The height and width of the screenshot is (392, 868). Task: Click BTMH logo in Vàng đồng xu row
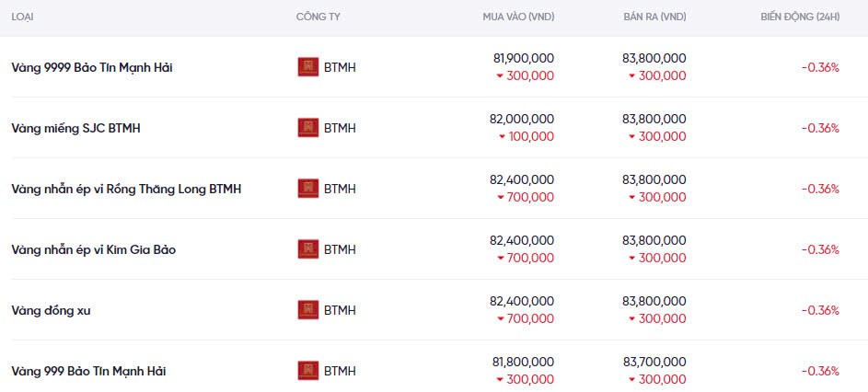point(308,310)
